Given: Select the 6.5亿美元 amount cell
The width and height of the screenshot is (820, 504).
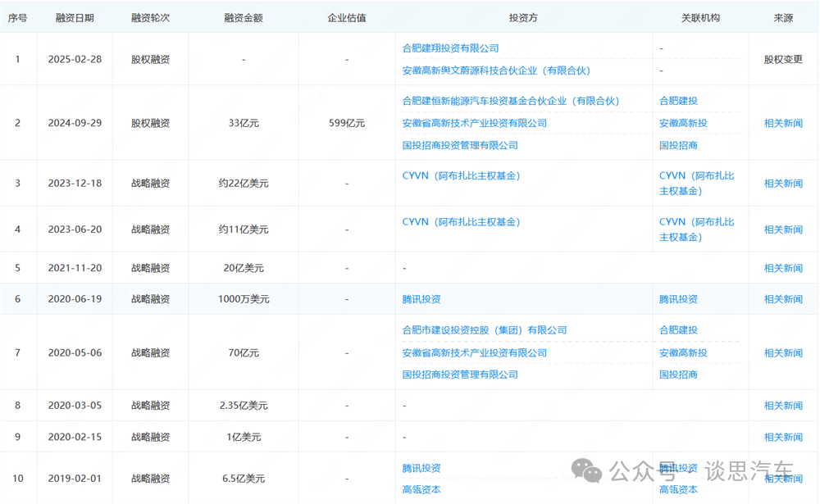Looking at the screenshot, I should click(244, 479).
